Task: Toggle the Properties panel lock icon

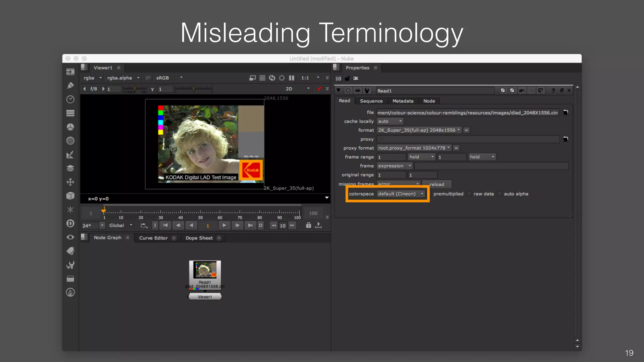Action: click(x=347, y=79)
